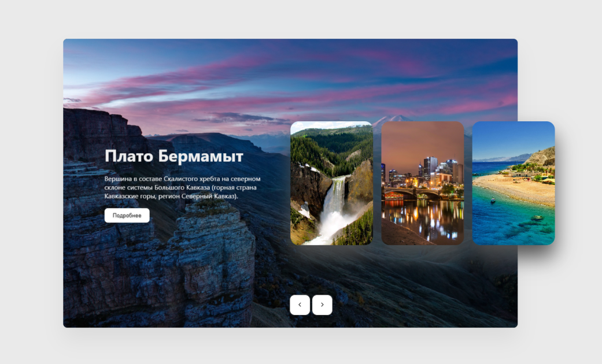The height and width of the screenshot is (364, 602).
Task: Select the tropical beach card
Action: (514, 183)
